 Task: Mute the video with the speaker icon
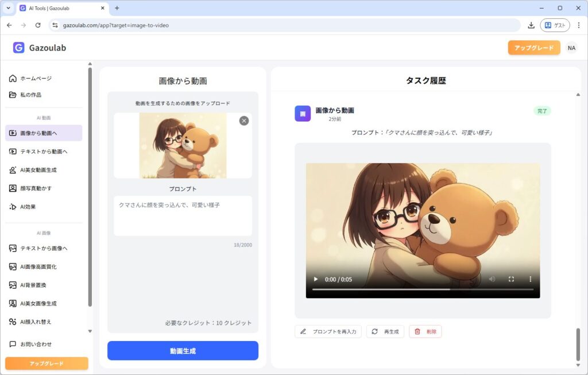click(492, 279)
